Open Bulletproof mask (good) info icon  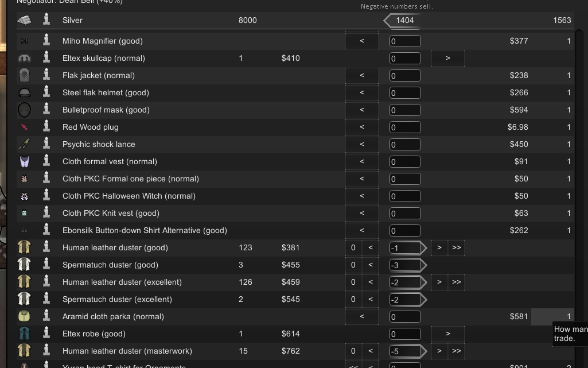46,110
